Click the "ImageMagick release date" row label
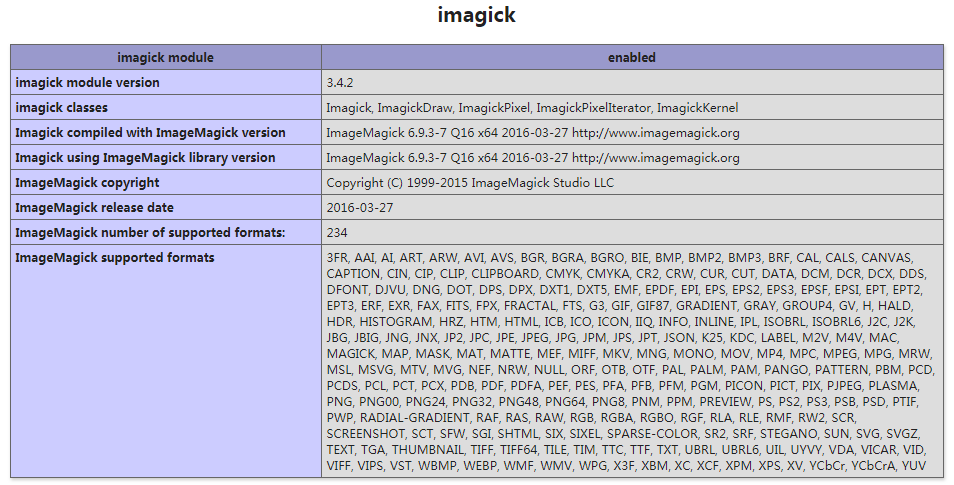 pyautogui.click(x=94, y=208)
